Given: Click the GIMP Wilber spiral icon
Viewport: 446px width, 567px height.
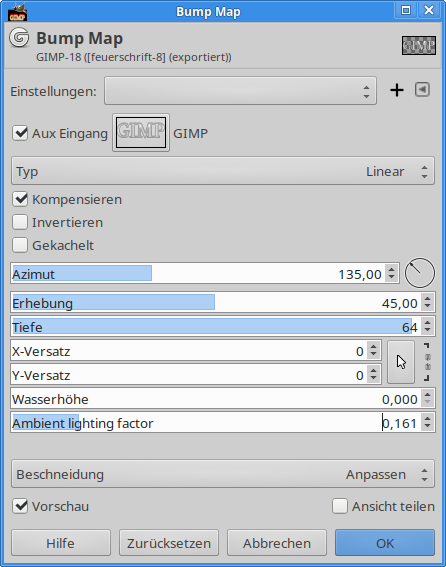Looking at the screenshot, I should 19,38.
